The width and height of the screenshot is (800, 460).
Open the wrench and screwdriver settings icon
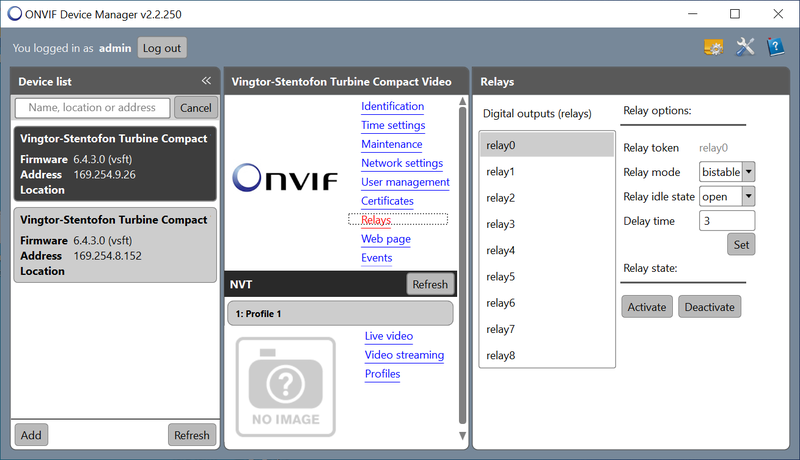click(745, 47)
